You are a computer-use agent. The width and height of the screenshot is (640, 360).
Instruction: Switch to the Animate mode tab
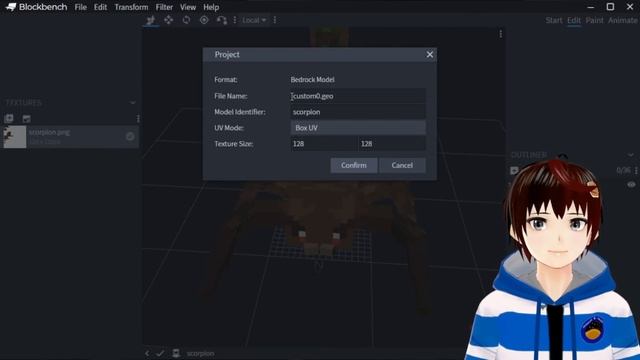(623, 20)
